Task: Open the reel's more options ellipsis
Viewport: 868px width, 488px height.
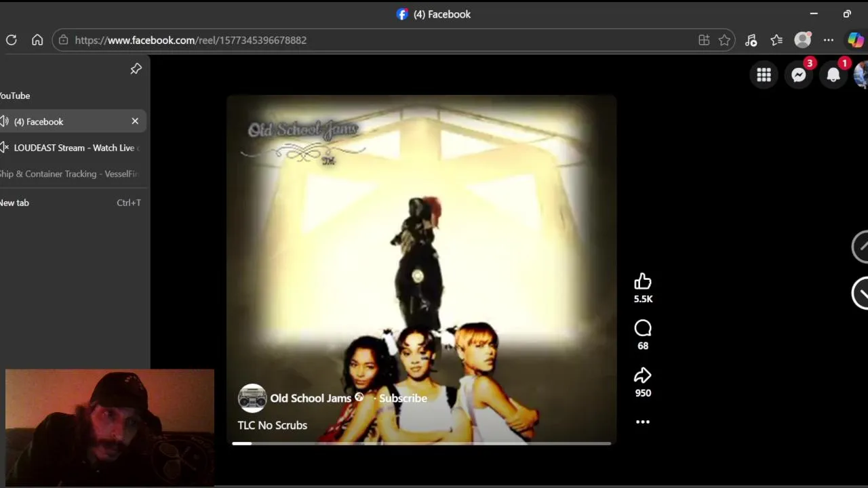Action: (x=643, y=422)
